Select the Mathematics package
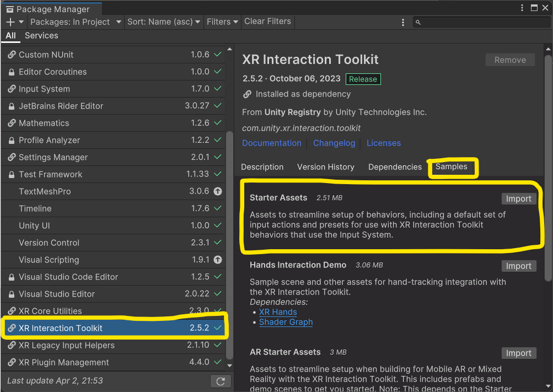The width and height of the screenshot is (553, 392). (113, 123)
